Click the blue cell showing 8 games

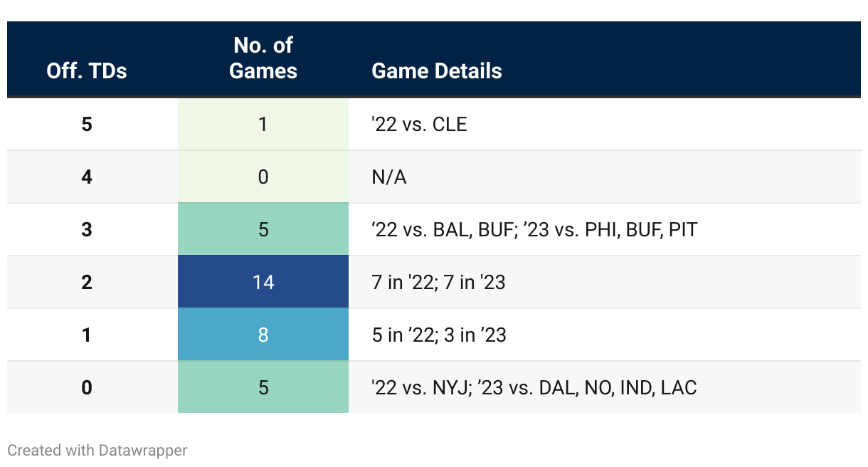click(263, 335)
